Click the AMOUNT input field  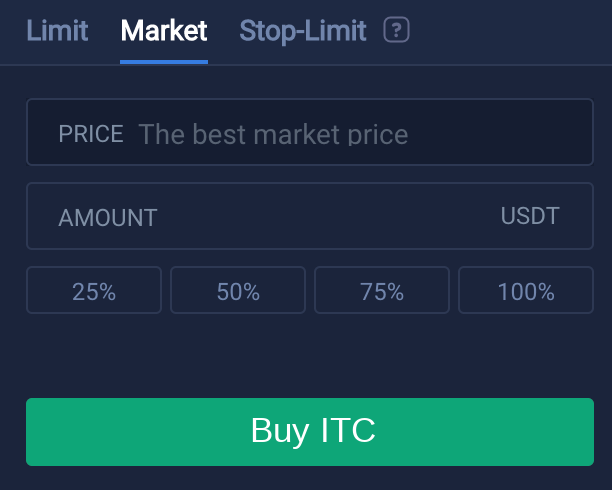pyautogui.click(x=310, y=216)
